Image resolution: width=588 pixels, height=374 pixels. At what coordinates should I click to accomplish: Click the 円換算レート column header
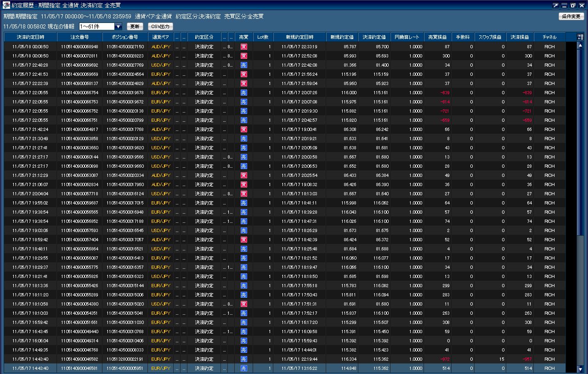click(407, 37)
